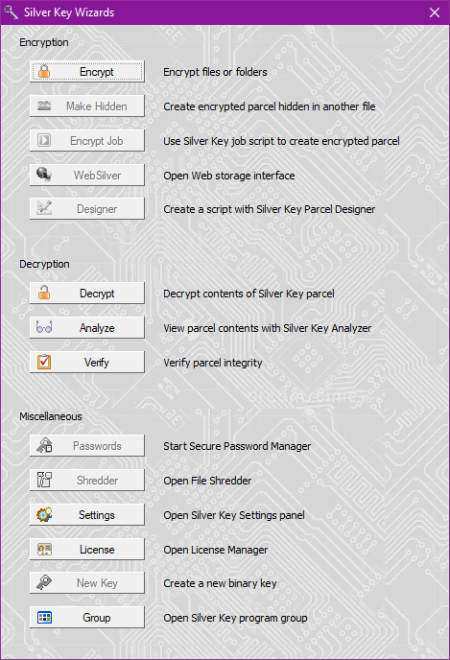Open the Silver Key program Group
The image size is (450, 660).
tap(87, 617)
